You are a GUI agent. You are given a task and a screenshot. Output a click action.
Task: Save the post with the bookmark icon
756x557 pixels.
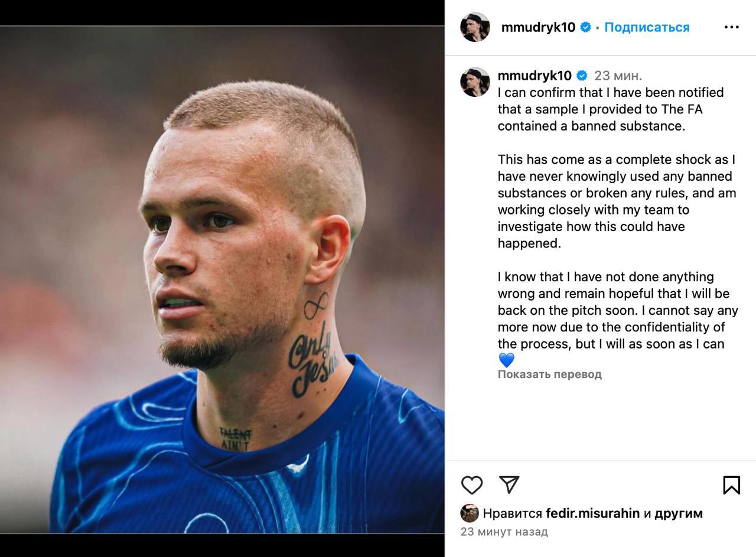tap(731, 485)
